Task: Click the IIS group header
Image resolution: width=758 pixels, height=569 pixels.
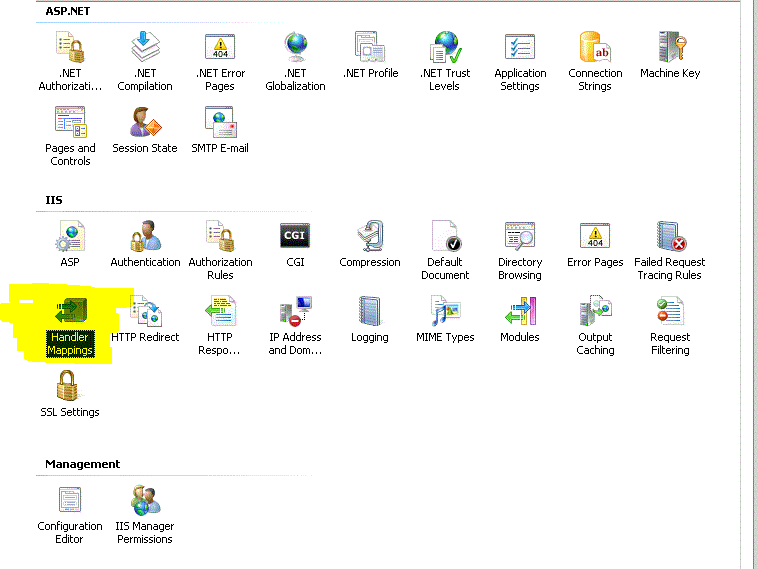Action: 54,200
